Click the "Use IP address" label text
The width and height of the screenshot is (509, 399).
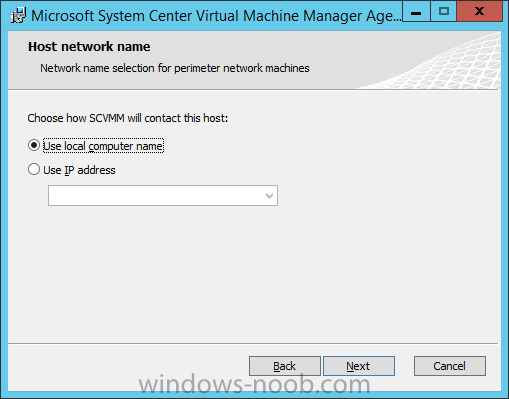click(79, 170)
